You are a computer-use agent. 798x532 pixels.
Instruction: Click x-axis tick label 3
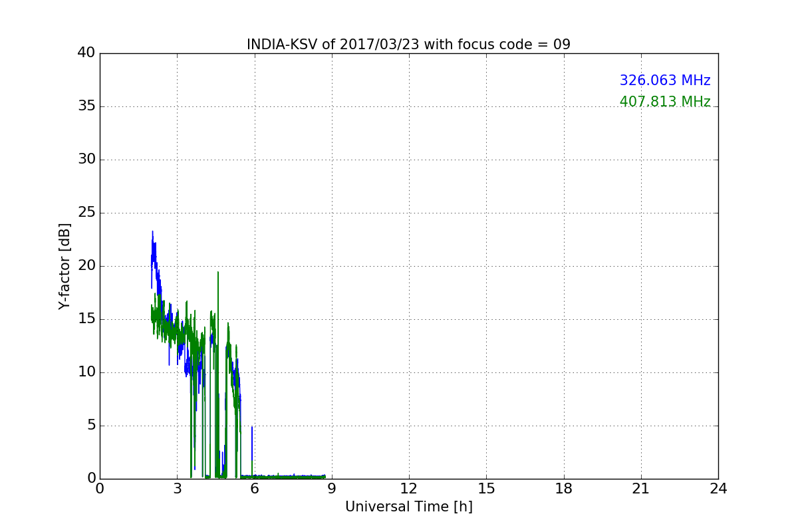coord(177,489)
